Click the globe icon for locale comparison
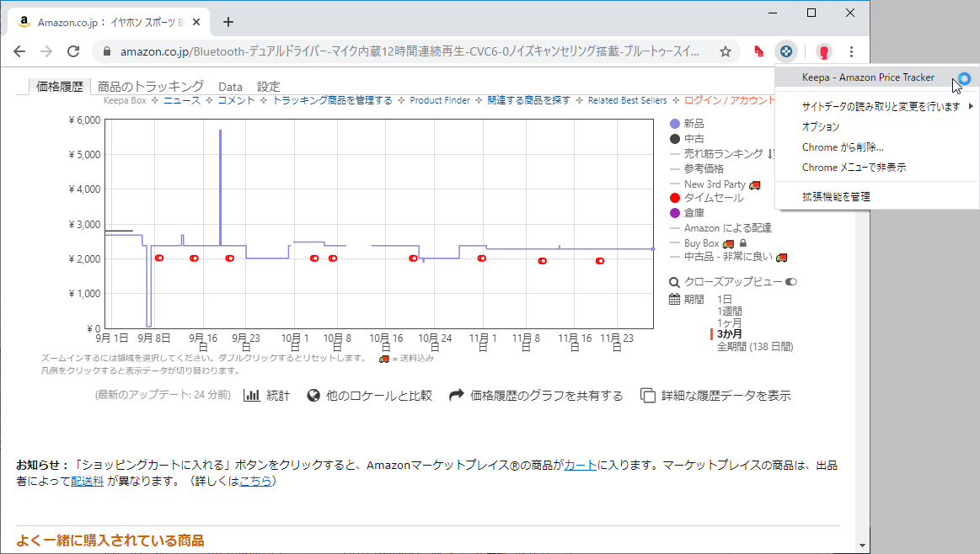 pos(313,396)
